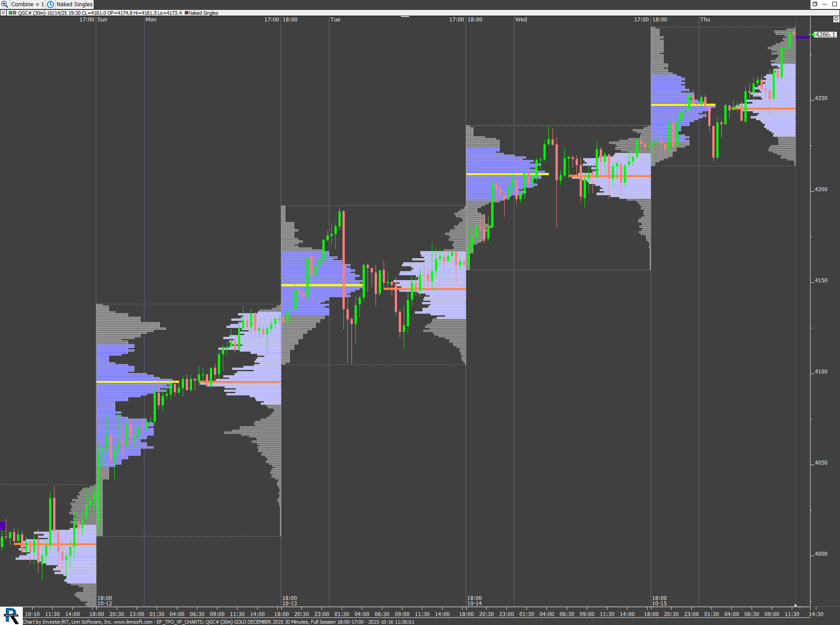Close the instrument legend with the X
Image resolution: width=840 pixels, height=625 pixels.
coord(3,13)
